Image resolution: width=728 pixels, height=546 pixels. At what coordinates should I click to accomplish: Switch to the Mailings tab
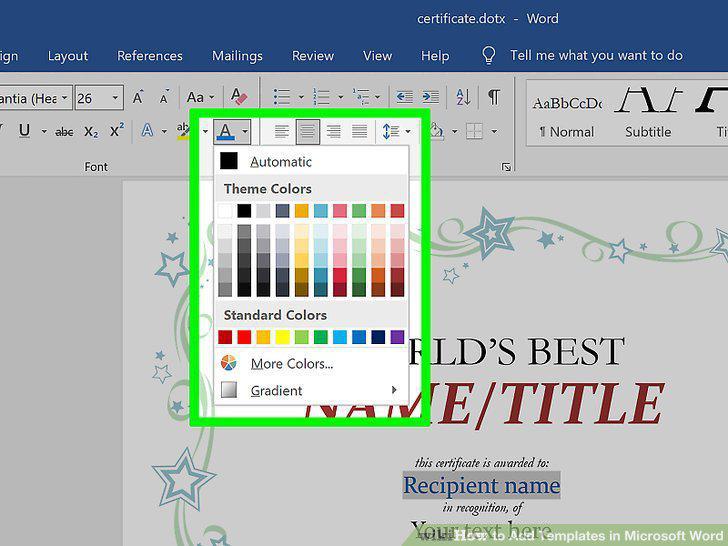coord(237,56)
